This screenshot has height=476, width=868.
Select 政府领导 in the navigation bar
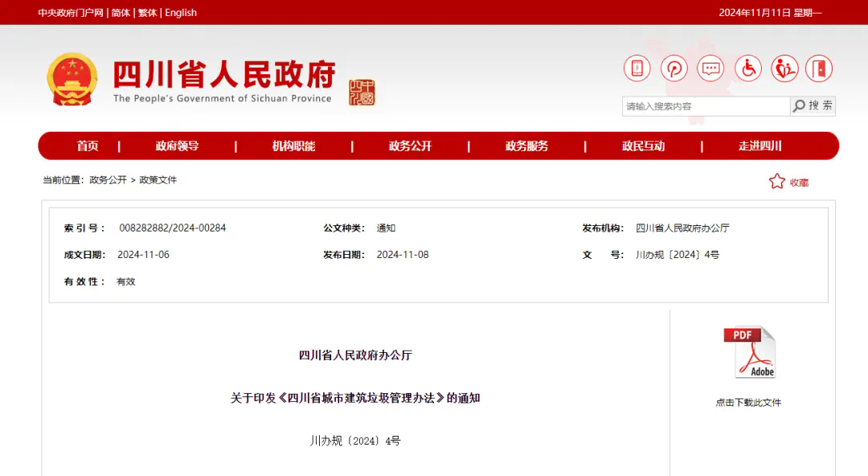tap(177, 146)
